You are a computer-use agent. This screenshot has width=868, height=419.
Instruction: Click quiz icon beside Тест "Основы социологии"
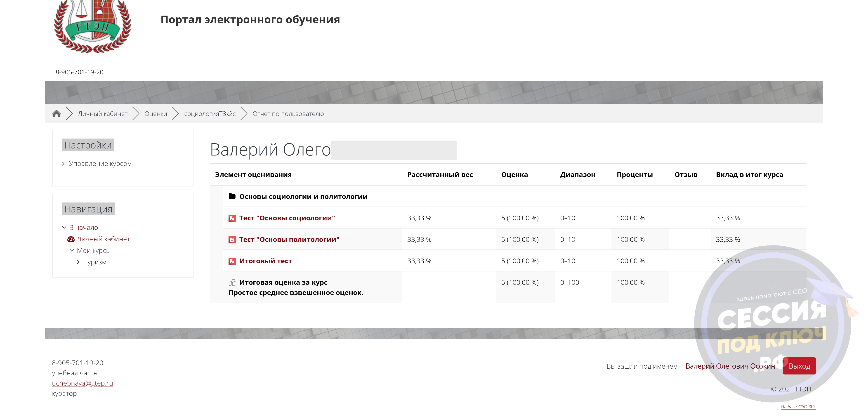point(232,218)
